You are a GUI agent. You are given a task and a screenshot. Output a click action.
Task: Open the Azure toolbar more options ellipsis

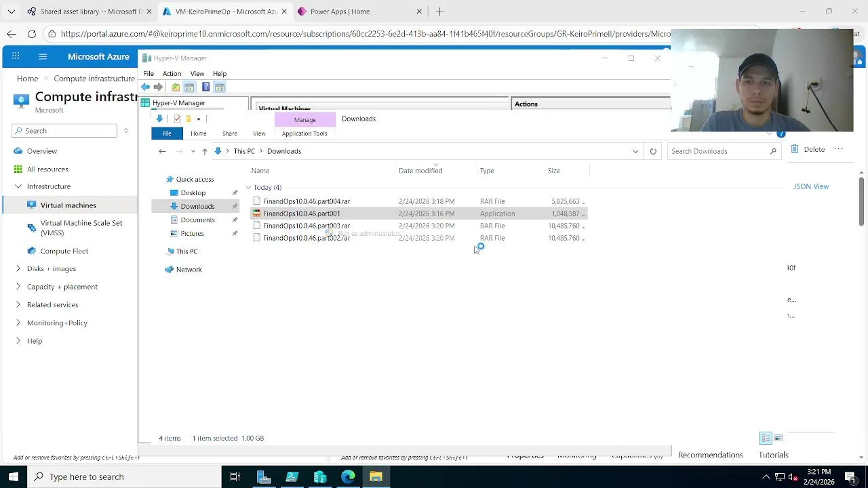pyautogui.click(x=839, y=149)
